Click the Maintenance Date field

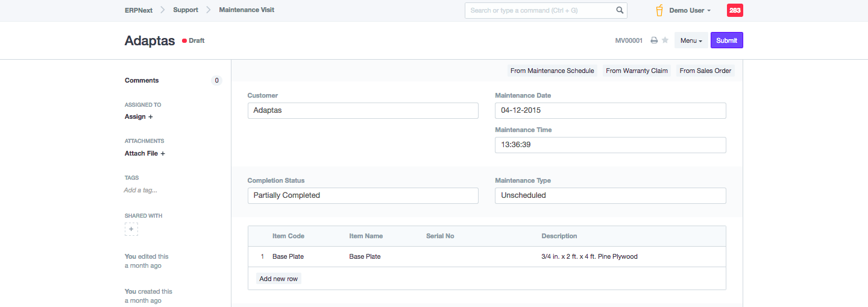click(x=610, y=110)
